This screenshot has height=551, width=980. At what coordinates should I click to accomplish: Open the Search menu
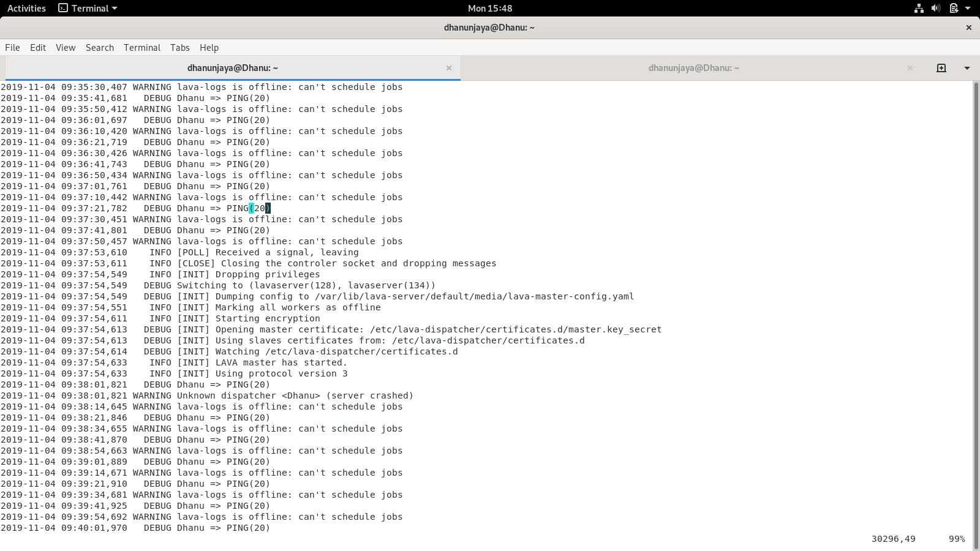pyautogui.click(x=100, y=48)
